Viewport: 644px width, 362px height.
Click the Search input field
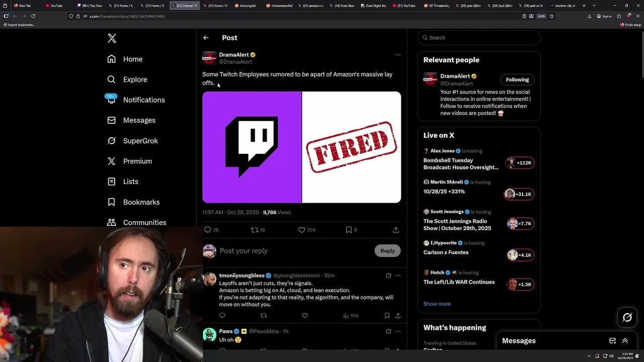479,38
